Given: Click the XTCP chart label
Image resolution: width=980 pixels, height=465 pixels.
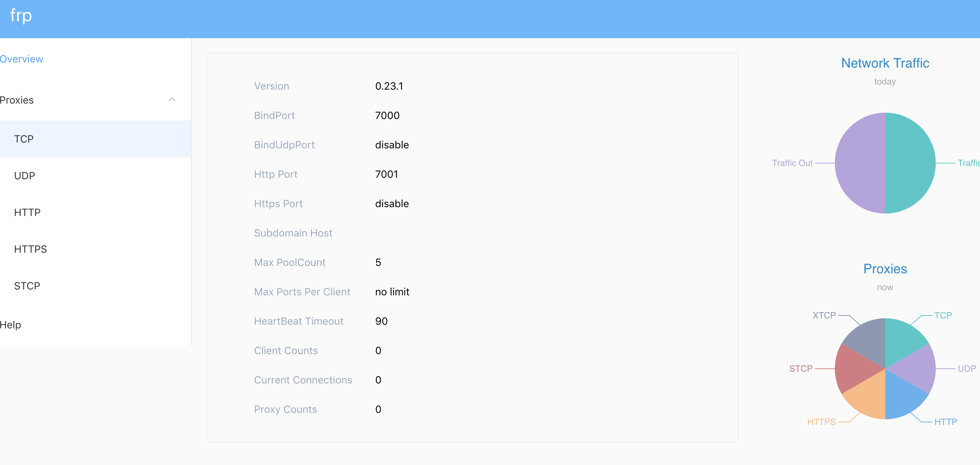Looking at the screenshot, I should click(824, 316).
